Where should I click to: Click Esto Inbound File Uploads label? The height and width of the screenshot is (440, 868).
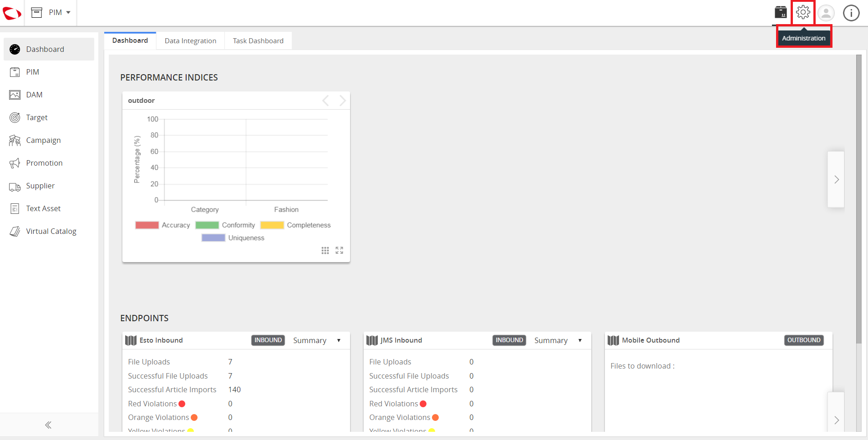click(149, 362)
